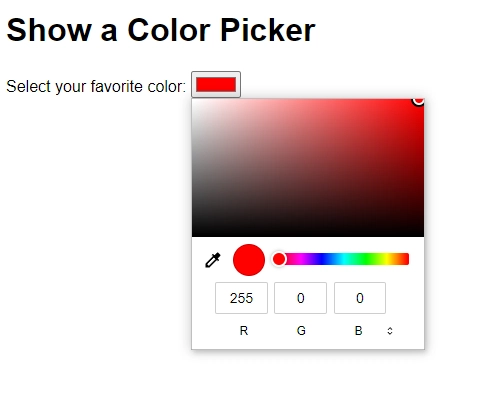Click the hue slider's round red thumb
Viewport: 495px width, 394px height.
click(x=279, y=259)
